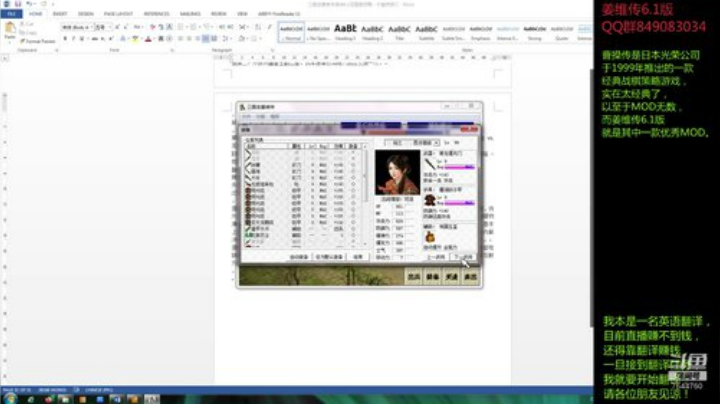The image size is (720, 404).
Task: Expand the underline style arrow
Action: click(86, 39)
